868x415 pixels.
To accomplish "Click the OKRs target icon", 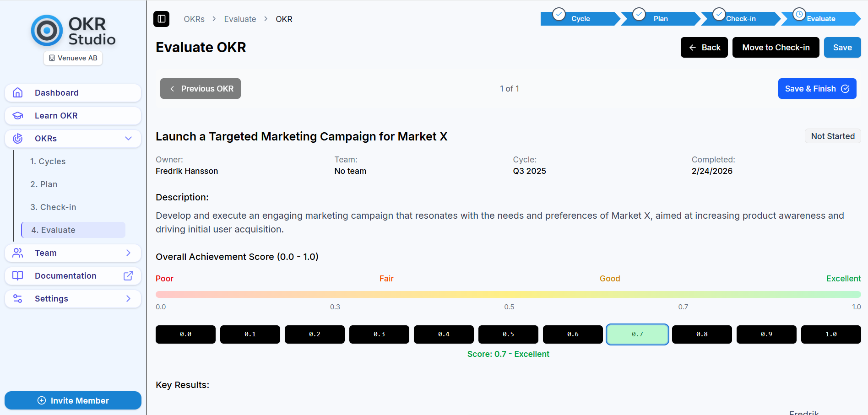I will pos(18,139).
